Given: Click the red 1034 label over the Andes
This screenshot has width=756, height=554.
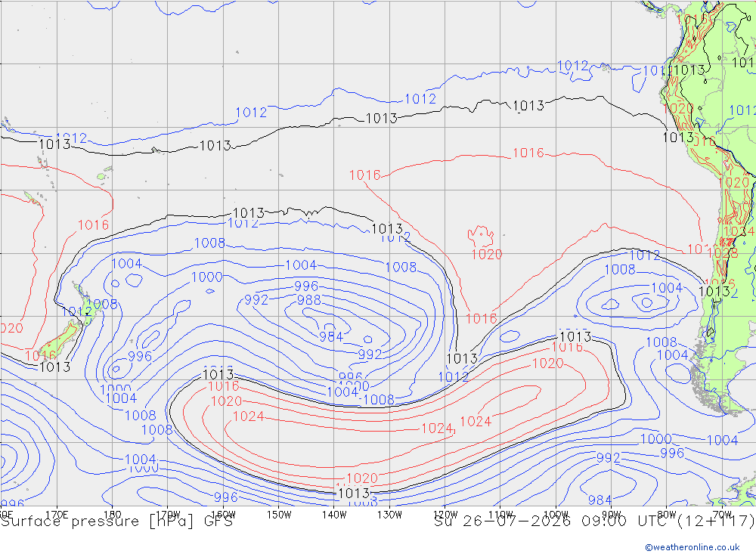Looking at the screenshot, I should (739, 231).
